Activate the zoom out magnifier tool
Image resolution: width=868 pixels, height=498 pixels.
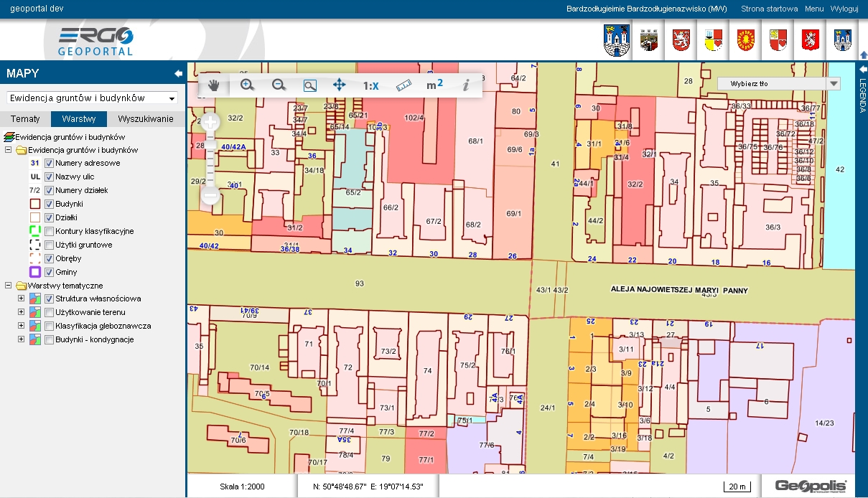[x=279, y=85]
